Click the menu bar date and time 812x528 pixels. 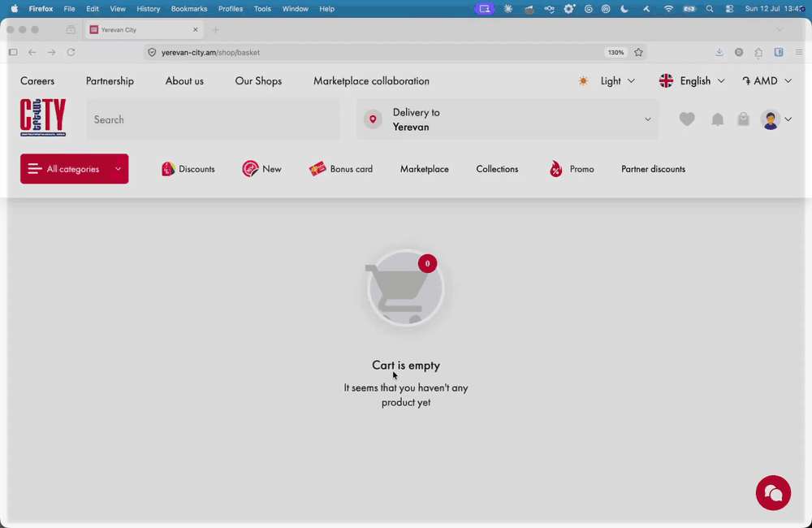775,9
